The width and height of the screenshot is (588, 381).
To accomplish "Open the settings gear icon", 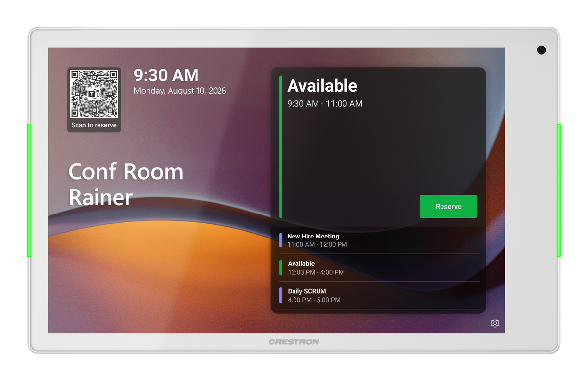I will [x=495, y=323].
